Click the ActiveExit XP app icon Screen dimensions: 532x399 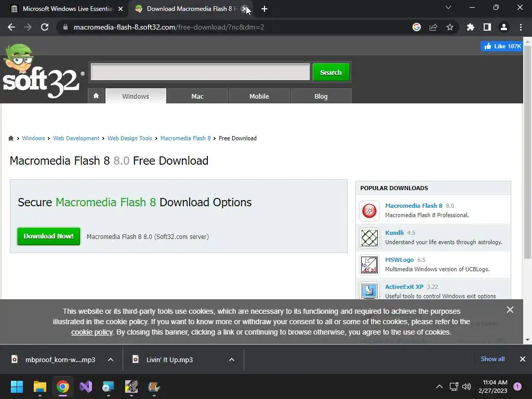tap(369, 291)
